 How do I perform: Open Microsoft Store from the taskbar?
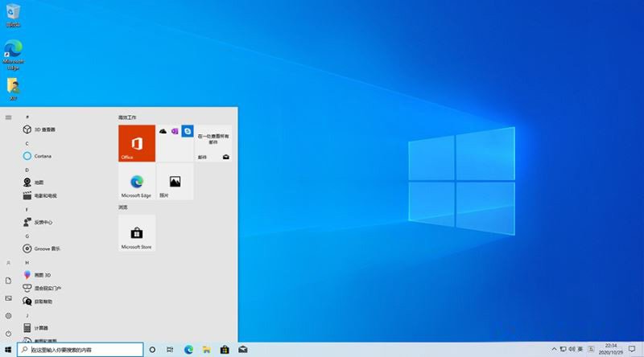click(225, 350)
